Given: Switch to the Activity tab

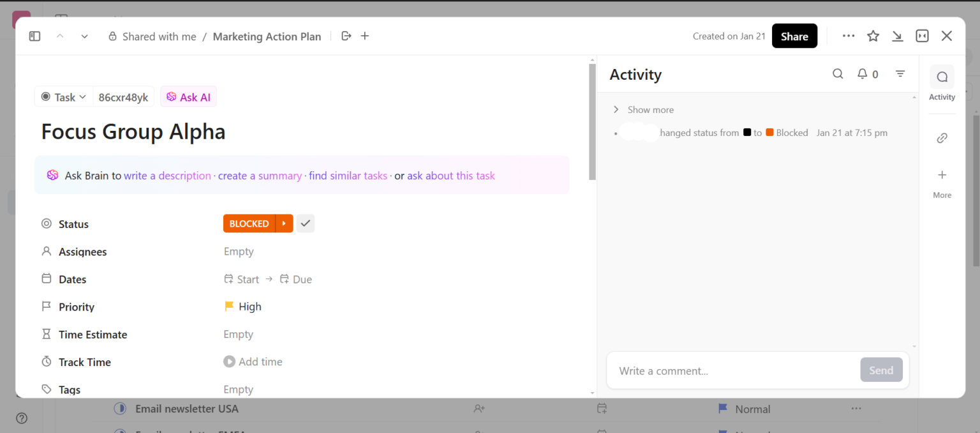Looking at the screenshot, I should pyautogui.click(x=942, y=83).
